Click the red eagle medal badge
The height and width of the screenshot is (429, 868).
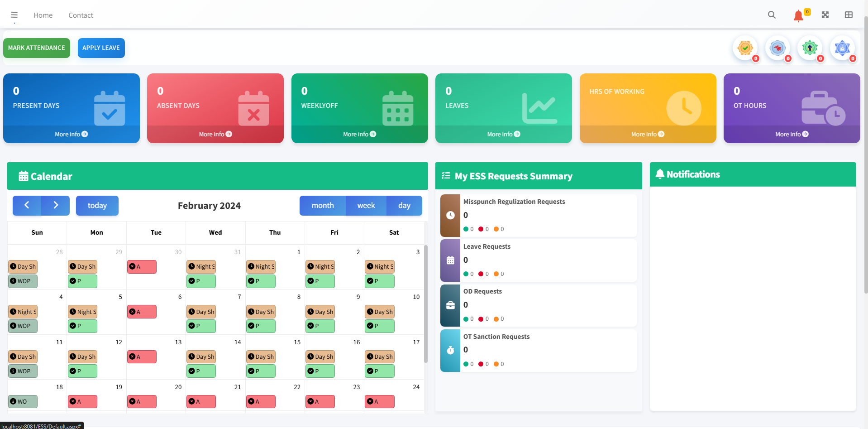click(x=777, y=48)
